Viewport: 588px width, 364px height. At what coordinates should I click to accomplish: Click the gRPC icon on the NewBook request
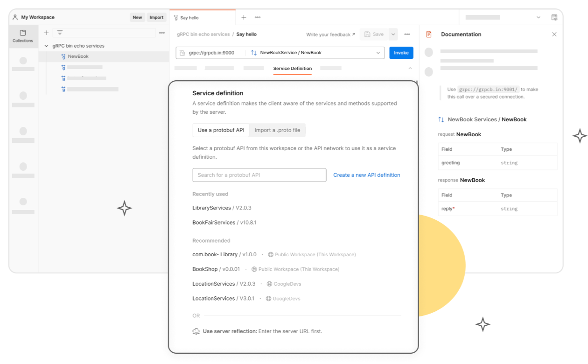(x=63, y=56)
